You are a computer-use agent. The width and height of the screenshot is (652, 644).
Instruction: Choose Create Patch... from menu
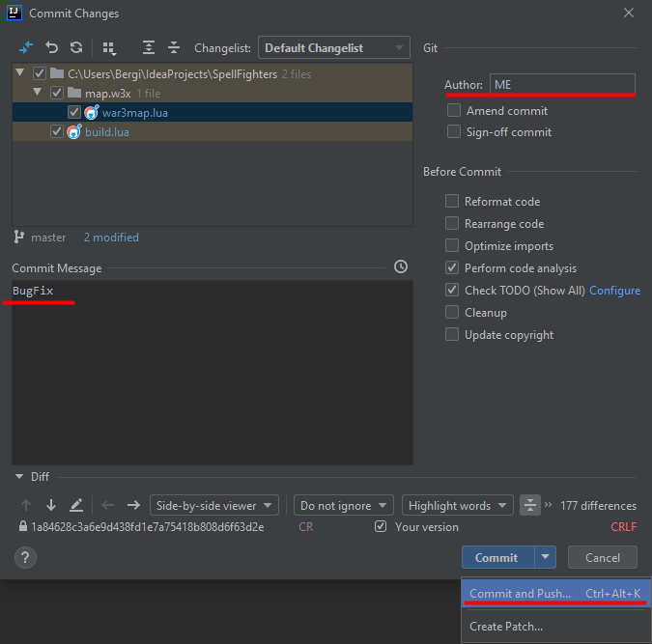[555, 626]
